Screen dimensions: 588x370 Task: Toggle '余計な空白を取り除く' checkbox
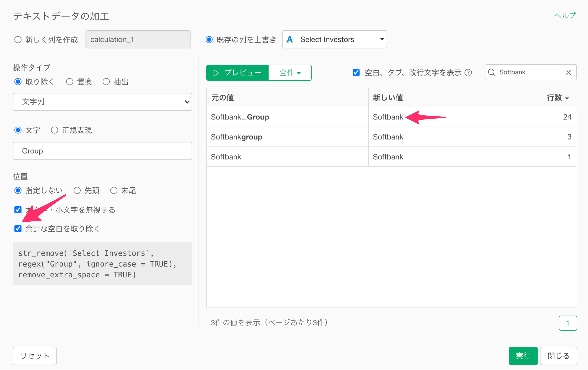point(18,229)
